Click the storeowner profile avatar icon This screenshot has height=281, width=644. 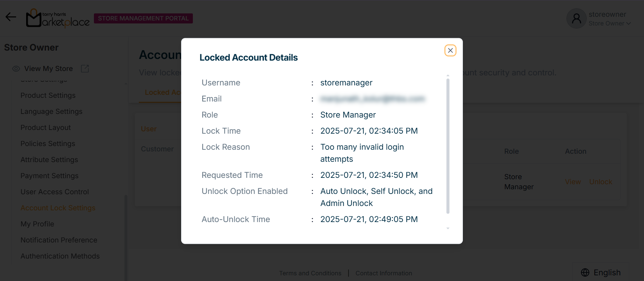[576, 18]
